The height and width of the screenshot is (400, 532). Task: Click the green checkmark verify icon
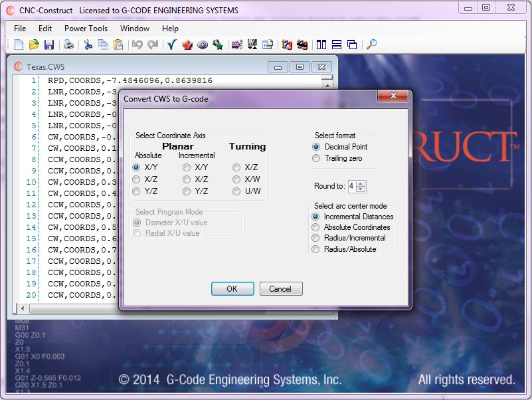[171, 45]
